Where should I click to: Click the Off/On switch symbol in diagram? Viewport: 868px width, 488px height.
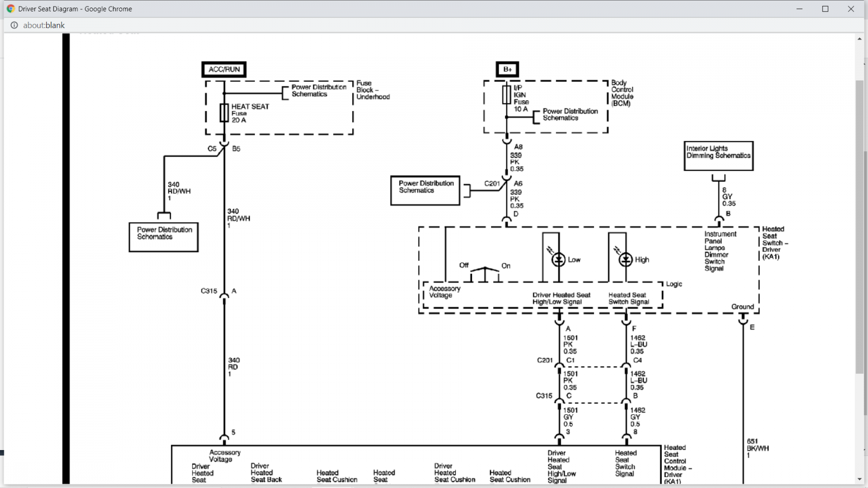click(x=484, y=274)
